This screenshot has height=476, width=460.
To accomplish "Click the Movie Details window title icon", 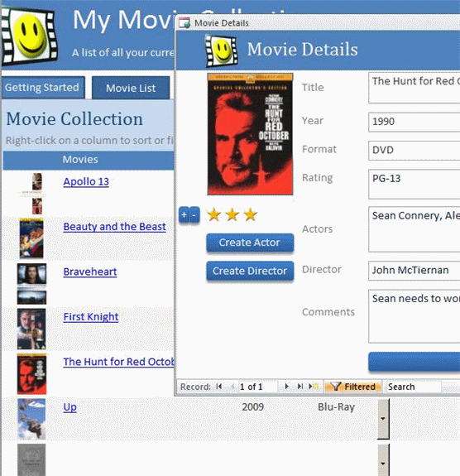I will click(x=184, y=23).
